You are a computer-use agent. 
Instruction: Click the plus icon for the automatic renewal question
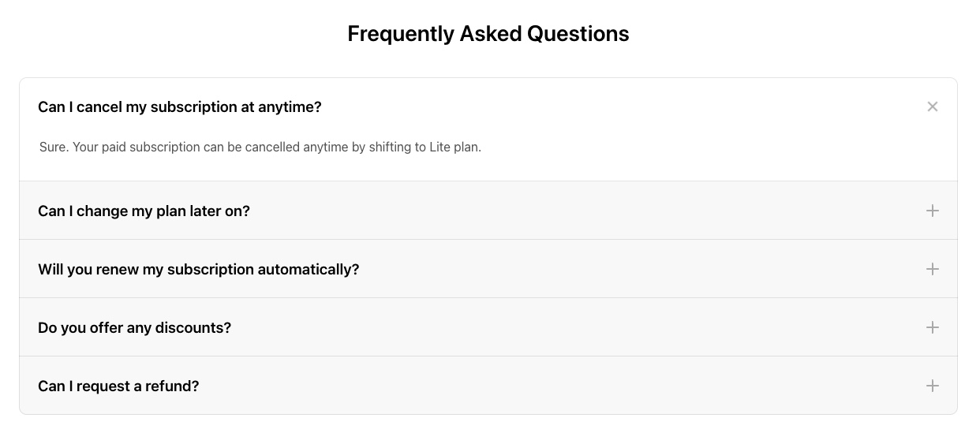[932, 269]
